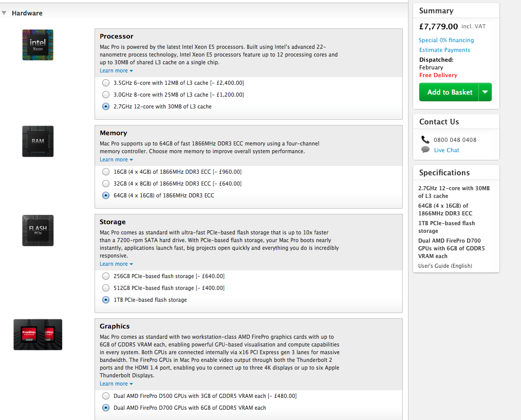Viewport: 521px width, 420px height.
Task: Expand Learn more under Memory
Action: click(116, 159)
